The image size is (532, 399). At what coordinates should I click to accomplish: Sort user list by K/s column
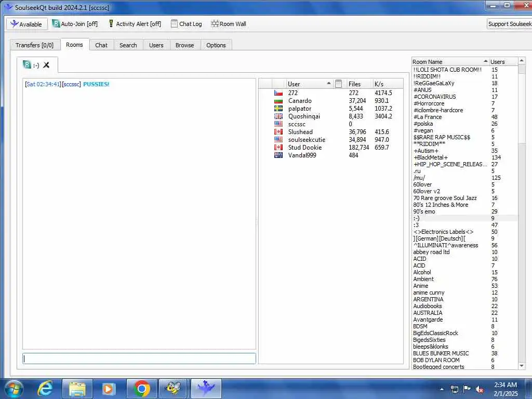388,84
